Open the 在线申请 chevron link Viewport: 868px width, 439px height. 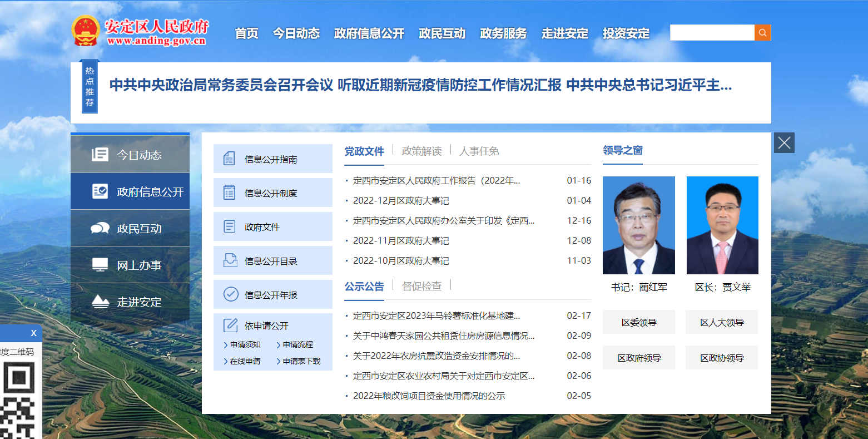coord(242,361)
